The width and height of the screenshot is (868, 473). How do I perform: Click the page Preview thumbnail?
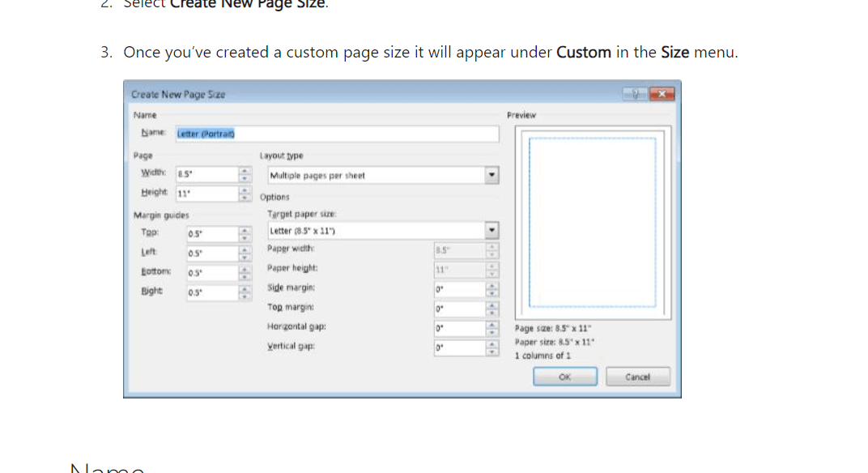pos(593,223)
